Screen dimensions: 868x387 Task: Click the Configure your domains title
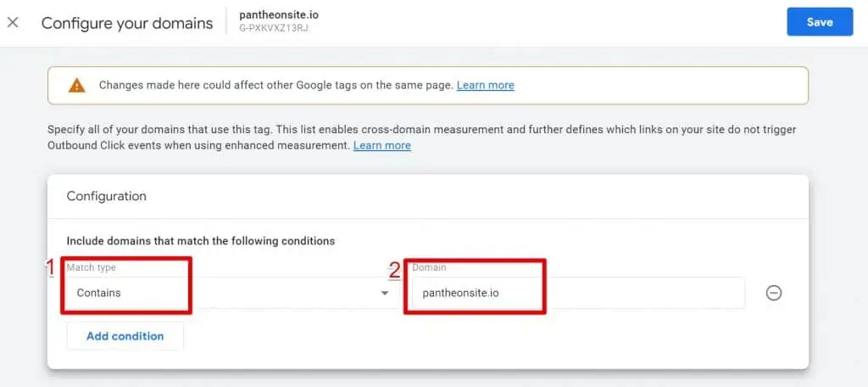[x=127, y=23]
